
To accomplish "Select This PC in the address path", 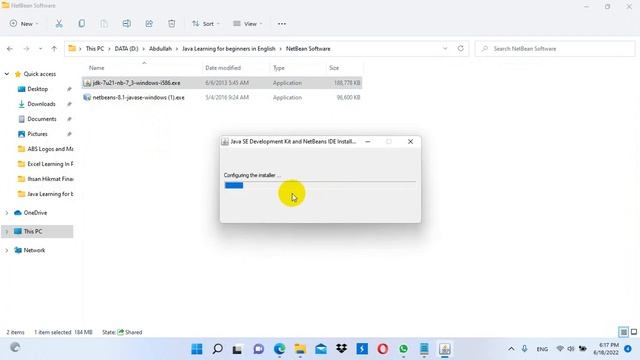I will point(95,49).
